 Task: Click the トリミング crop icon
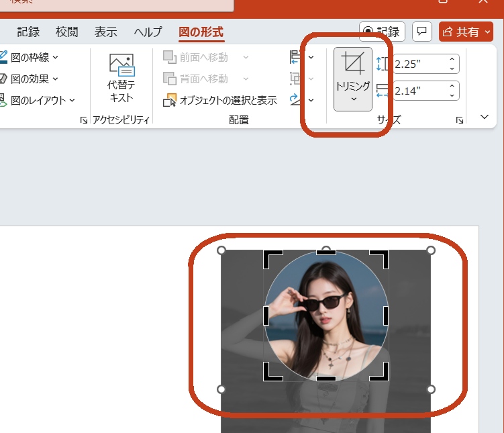pos(353,62)
